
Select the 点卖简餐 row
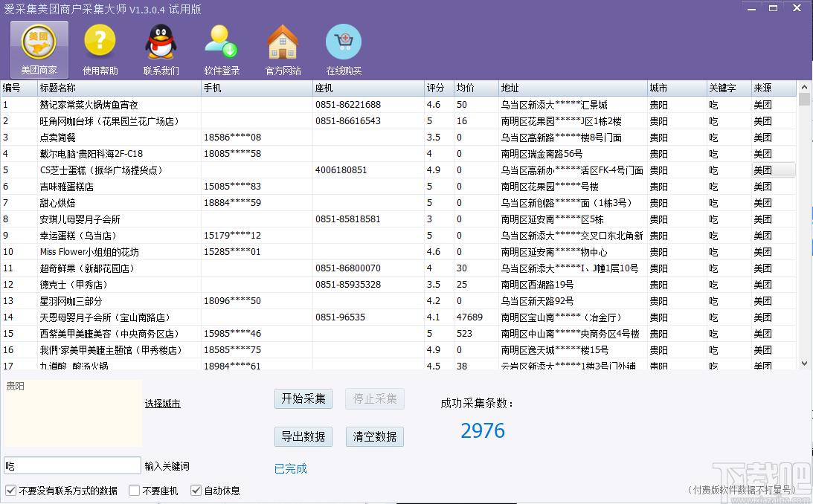398,138
